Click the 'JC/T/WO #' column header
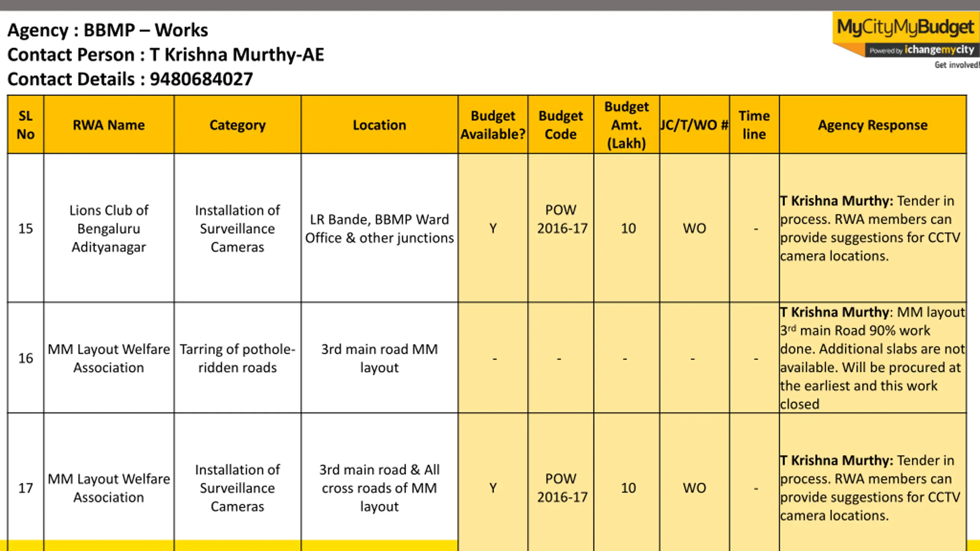This screenshot has width=980, height=551. tap(694, 125)
